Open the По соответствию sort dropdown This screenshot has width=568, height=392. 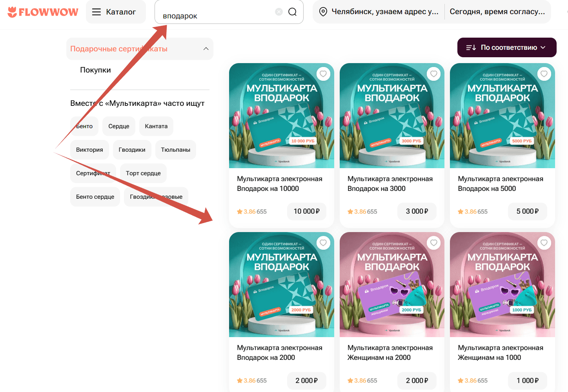click(x=506, y=47)
